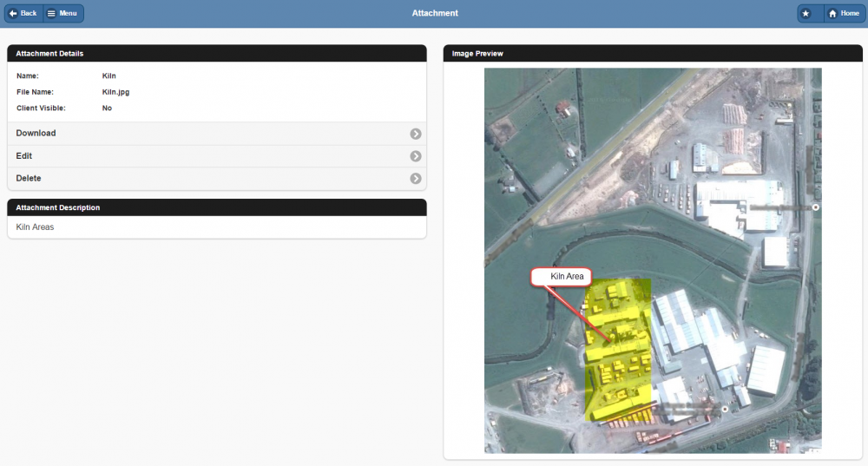This screenshot has height=466, width=868.
Task: Click the Kiln.jpg file name text
Action: pos(115,92)
